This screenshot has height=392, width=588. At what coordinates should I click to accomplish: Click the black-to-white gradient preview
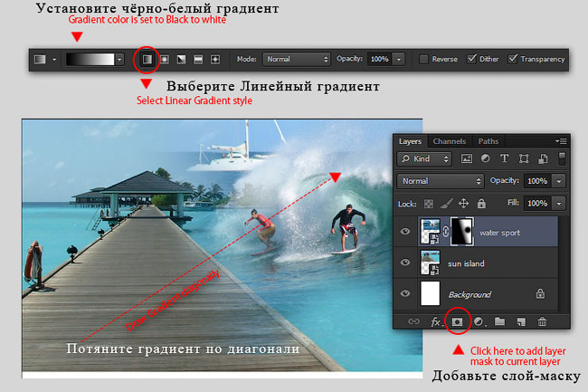click(x=90, y=59)
